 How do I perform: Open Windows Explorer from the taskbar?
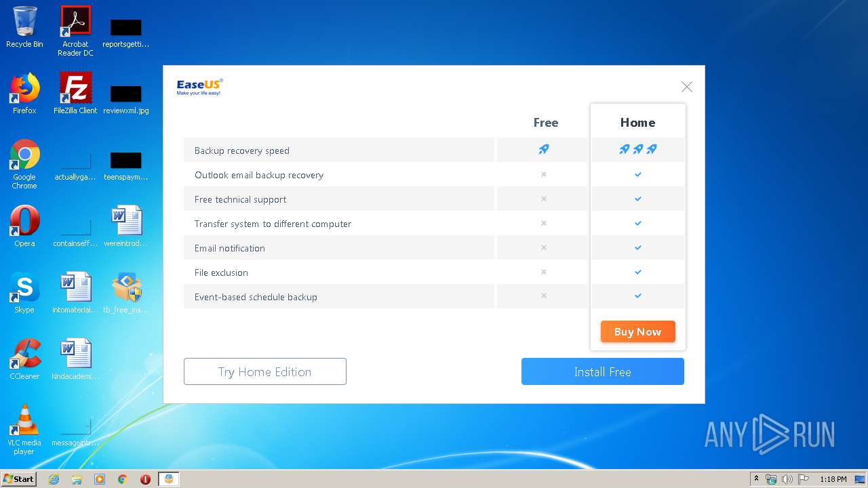(77, 479)
